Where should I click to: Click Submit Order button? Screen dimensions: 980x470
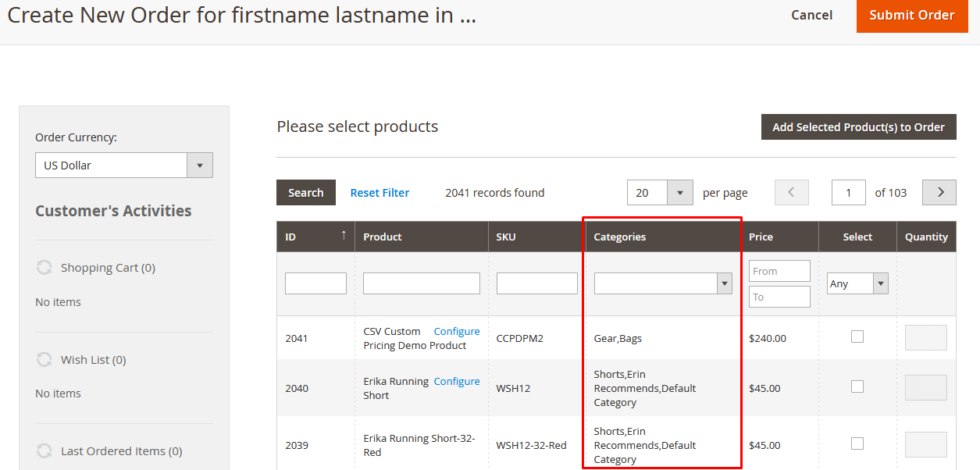911,16
